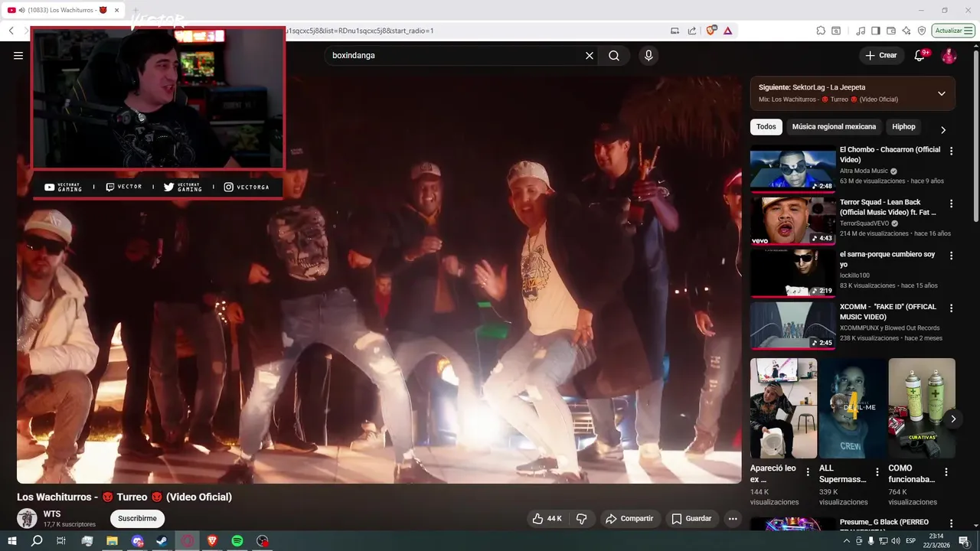
Task: Open the tab search icon in browser toolbar
Action: (x=836, y=31)
